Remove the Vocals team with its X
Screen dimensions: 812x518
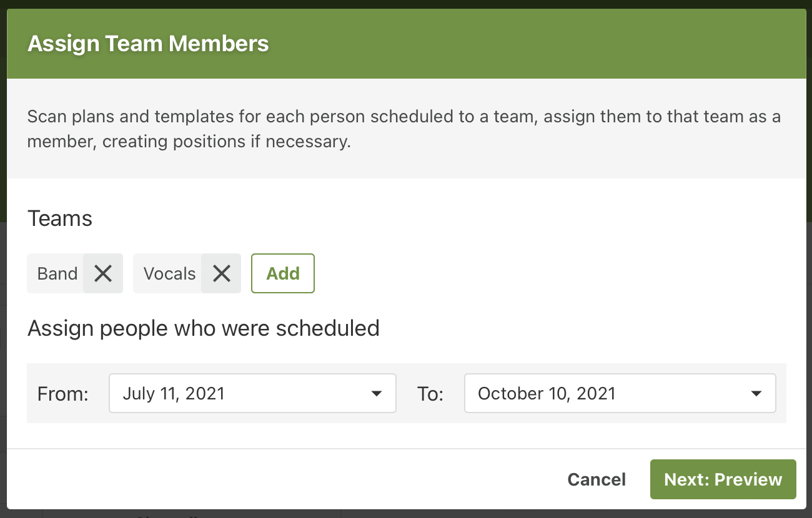221,273
